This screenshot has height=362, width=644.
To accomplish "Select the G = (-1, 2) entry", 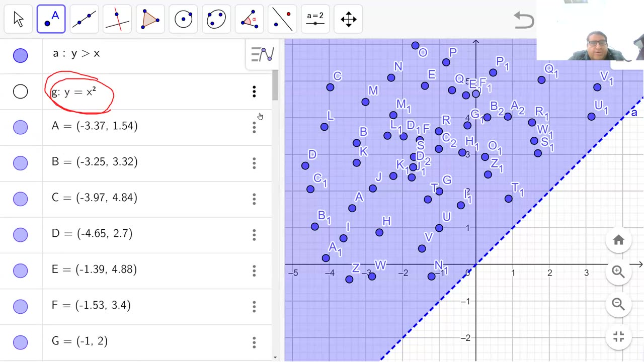I will [79, 341].
